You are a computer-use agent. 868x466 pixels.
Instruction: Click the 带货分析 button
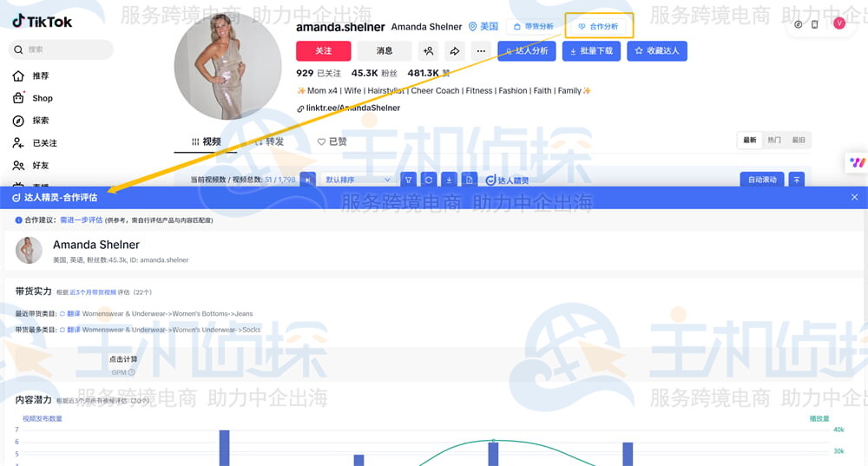[x=533, y=27]
